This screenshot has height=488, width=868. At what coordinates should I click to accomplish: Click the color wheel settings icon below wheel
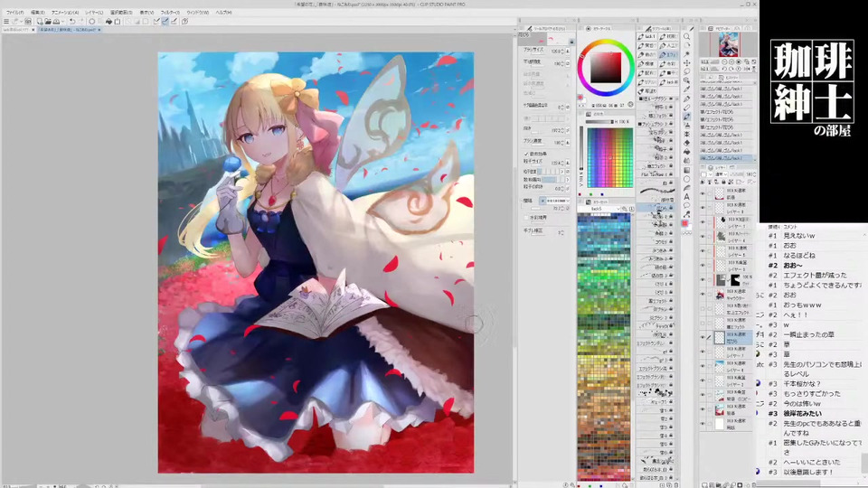pos(630,105)
